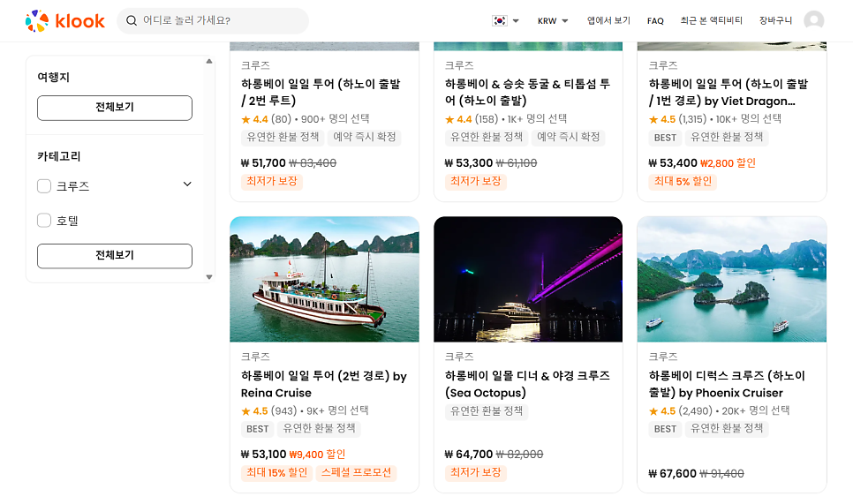The image size is (853, 504).
Task: Tick the 호텔 category checkbox
Action: (x=44, y=220)
